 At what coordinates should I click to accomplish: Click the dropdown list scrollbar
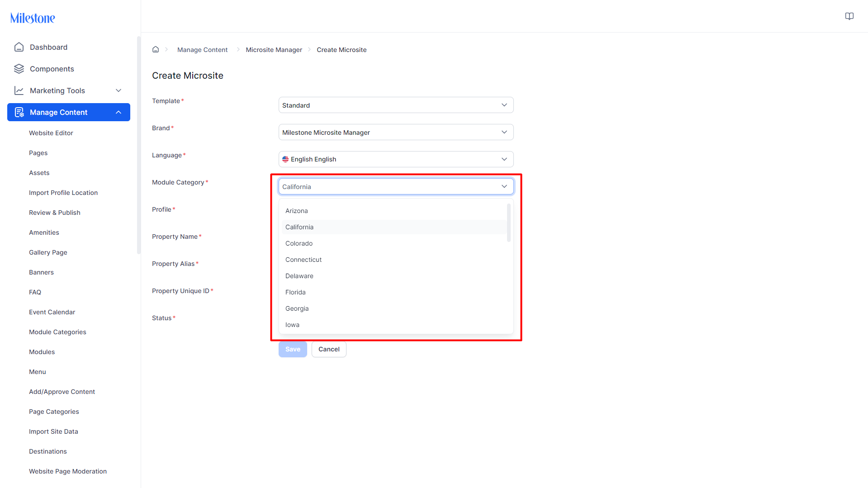click(509, 223)
